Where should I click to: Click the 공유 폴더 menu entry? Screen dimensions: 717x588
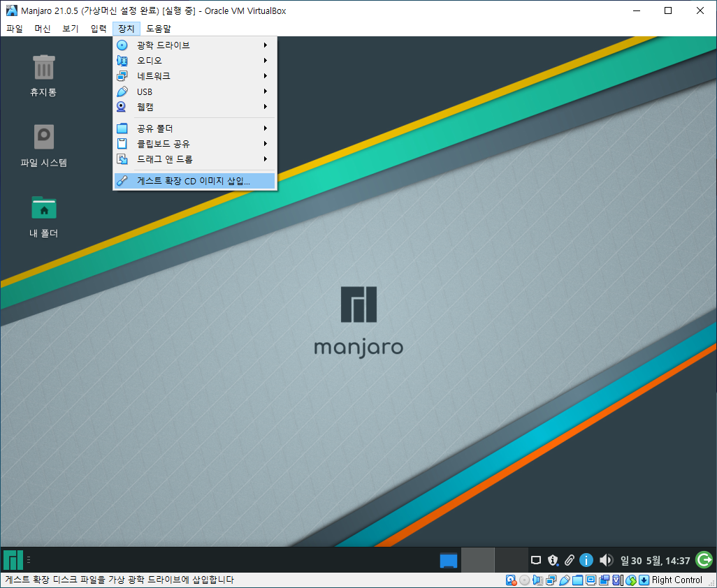[195, 128]
